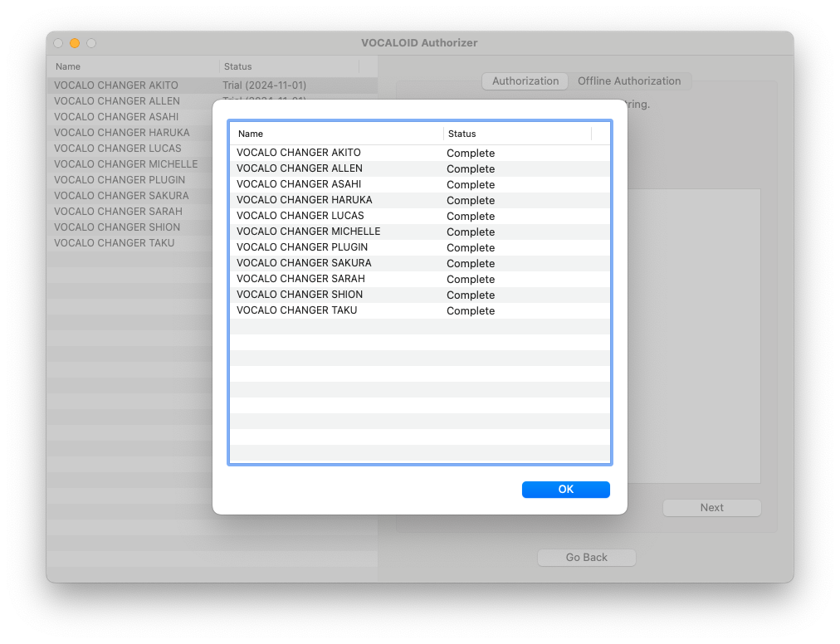Click the Complete status for HARUKA
This screenshot has height=644, width=840.
[471, 200]
